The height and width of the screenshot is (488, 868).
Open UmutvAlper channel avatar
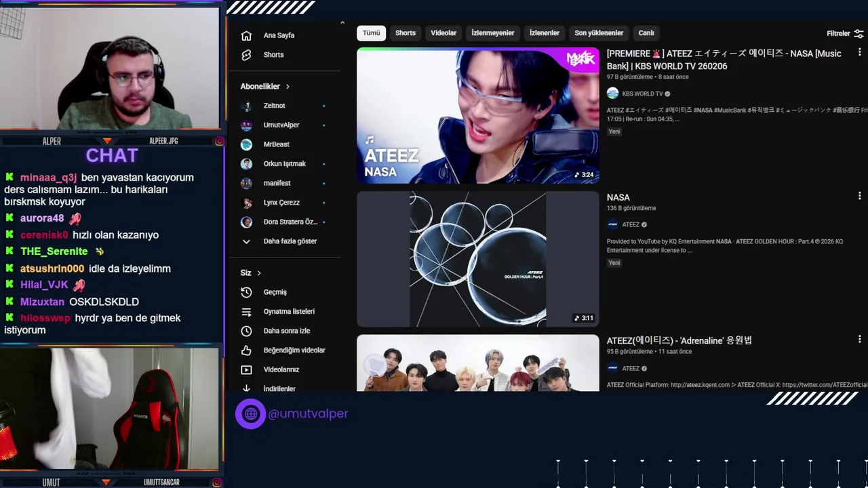tap(247, 125)
